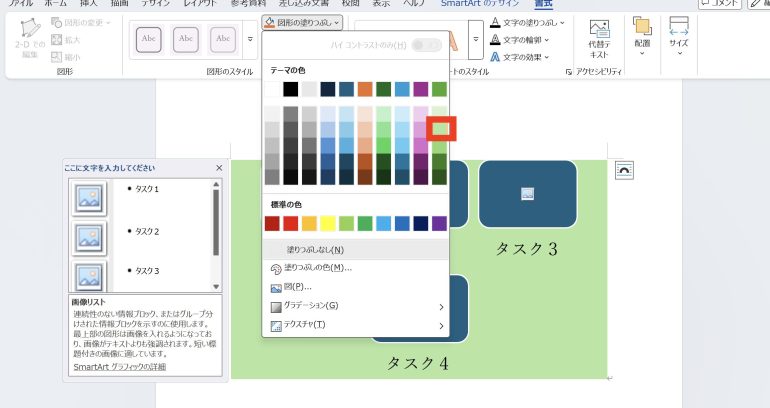The height and width of the screenshot is (408, 770).
Task: Pick black theme color swatch
Action: pyautogui.click(x=291, y=89)
